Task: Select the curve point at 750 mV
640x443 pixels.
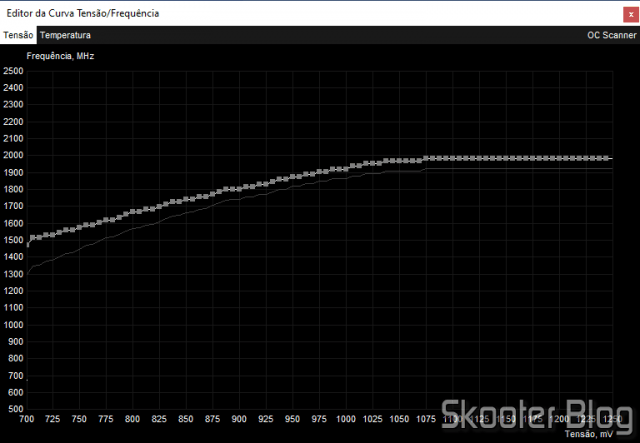Action: pyautogui.click(x=79, y=227)
